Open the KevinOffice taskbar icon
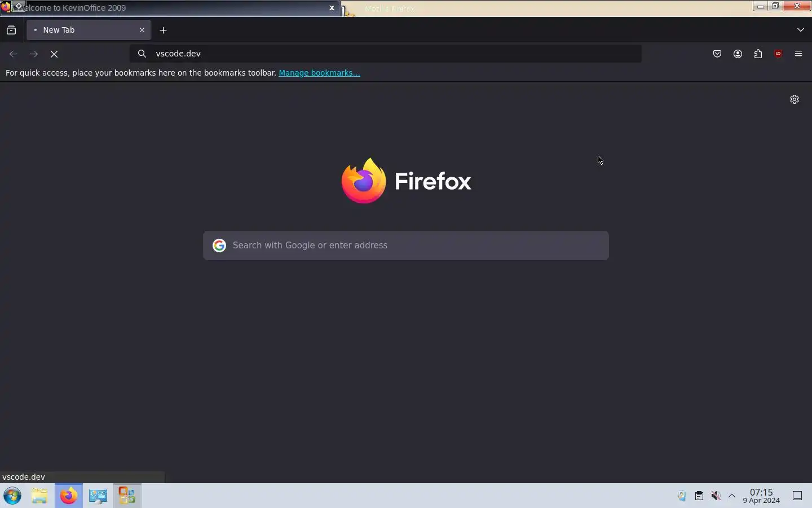The image size is (812, 508). pos(127,496)
